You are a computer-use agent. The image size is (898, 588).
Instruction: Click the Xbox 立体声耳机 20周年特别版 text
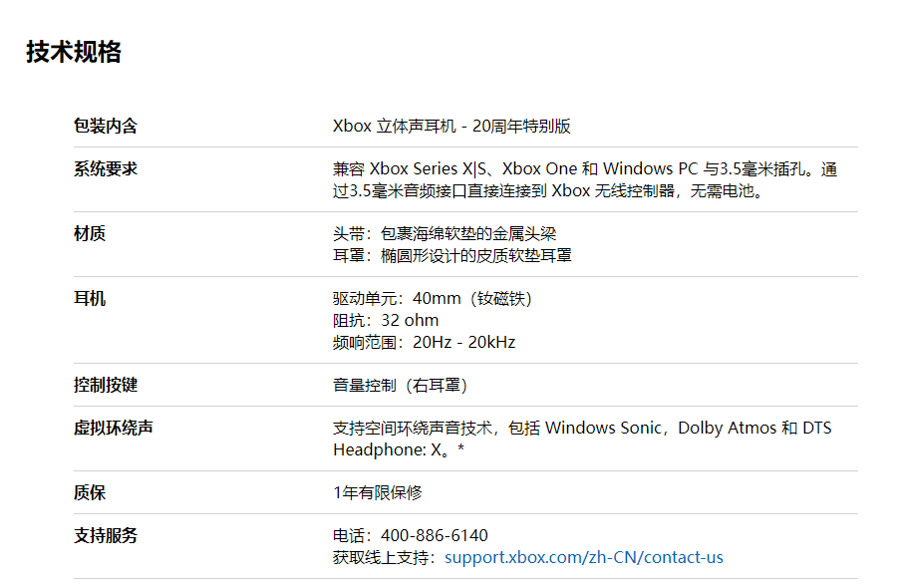point(451,126)
